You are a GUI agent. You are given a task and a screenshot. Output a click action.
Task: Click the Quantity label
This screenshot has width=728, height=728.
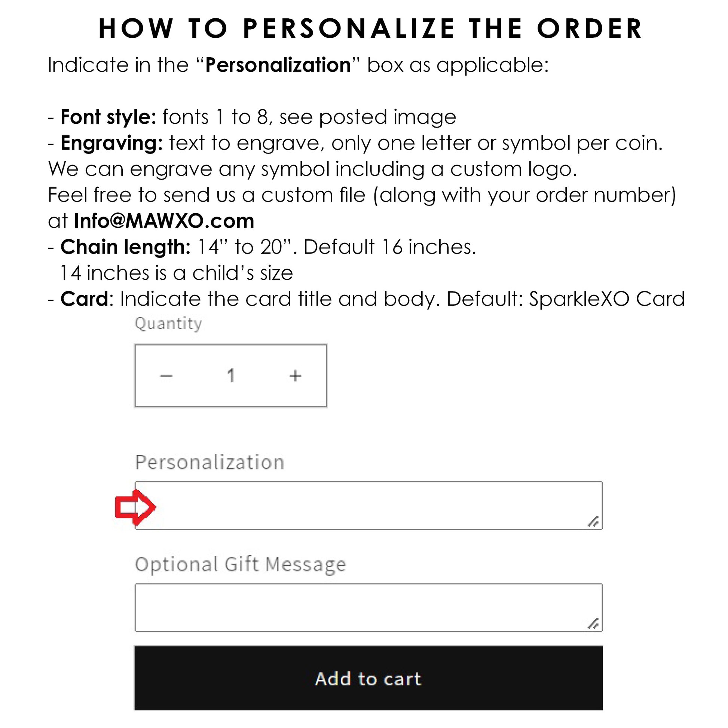[168, 324]
